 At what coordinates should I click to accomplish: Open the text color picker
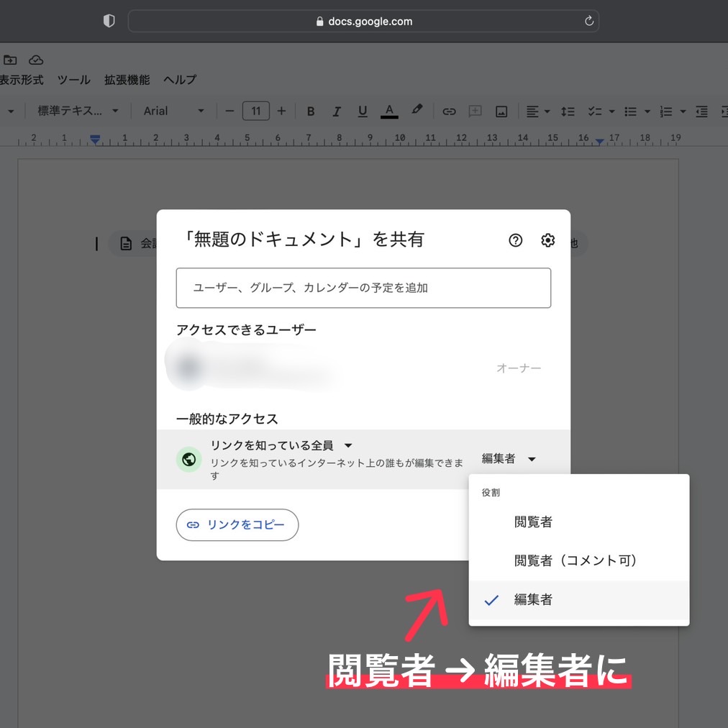coord(389,112)
